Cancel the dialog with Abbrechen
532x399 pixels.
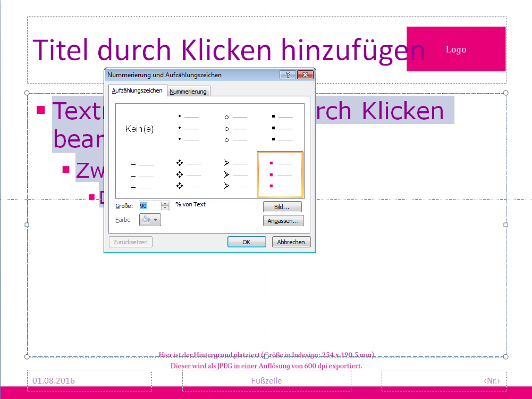point(291,242)
